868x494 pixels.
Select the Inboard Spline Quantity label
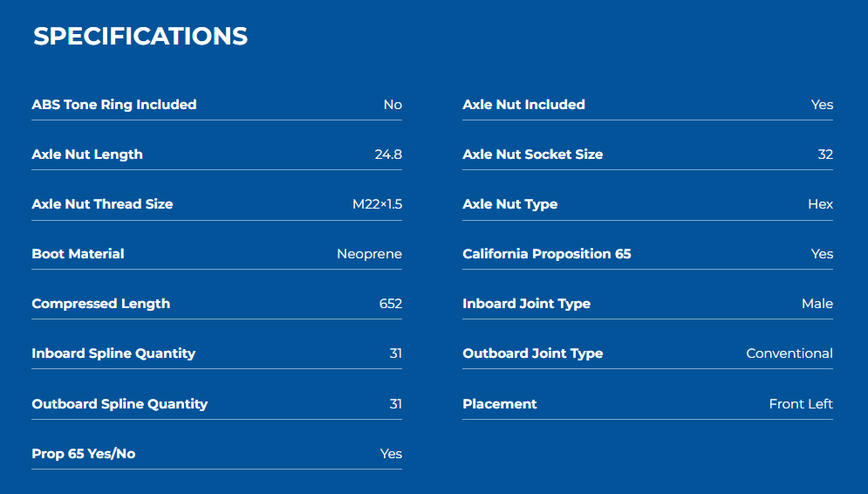tap(113, 353)
